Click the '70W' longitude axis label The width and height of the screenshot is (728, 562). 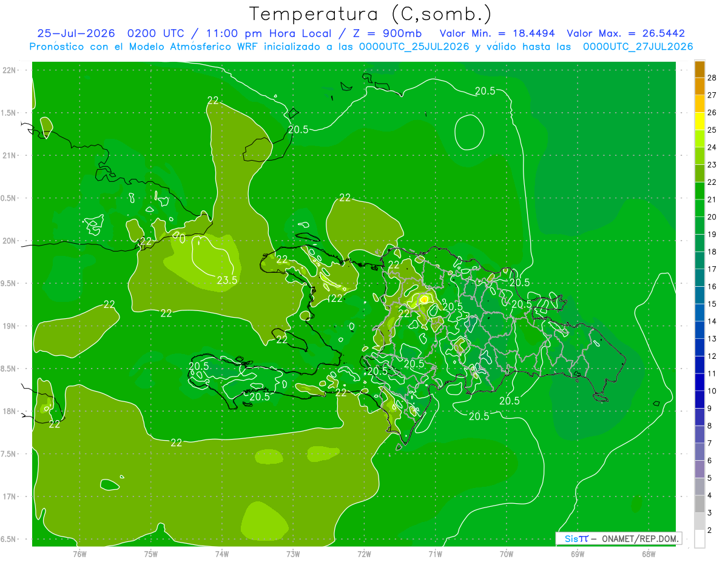506,554
